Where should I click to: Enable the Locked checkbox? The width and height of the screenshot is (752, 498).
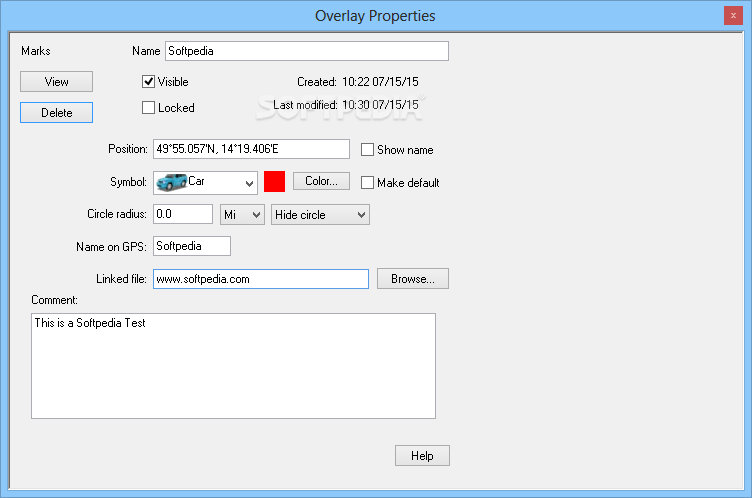pyautogui.click(x=149, y=107)
